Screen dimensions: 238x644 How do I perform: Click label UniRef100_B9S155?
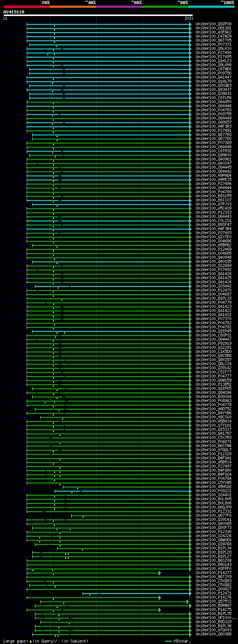coord(213,196)
